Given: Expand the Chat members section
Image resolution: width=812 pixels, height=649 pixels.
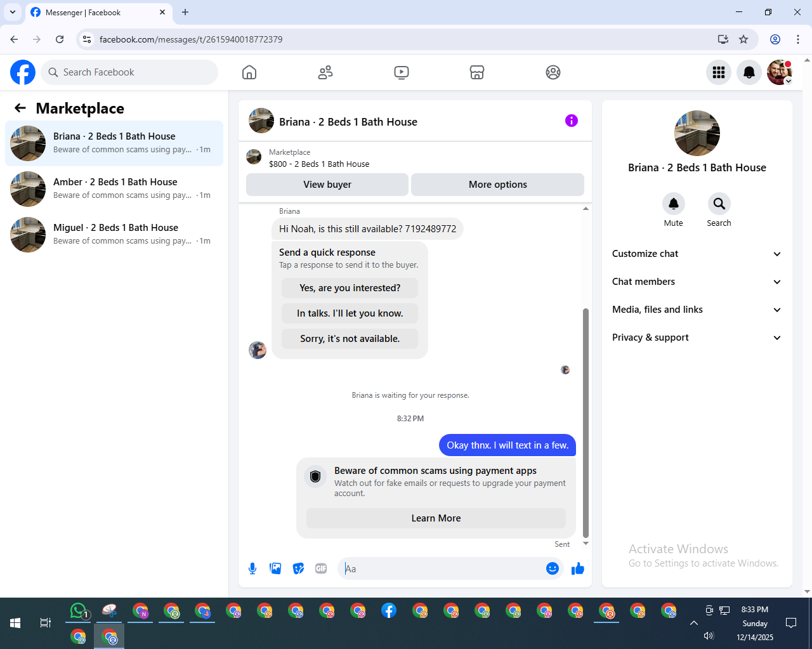Looking at the screenshot, I should click(697, 282).
